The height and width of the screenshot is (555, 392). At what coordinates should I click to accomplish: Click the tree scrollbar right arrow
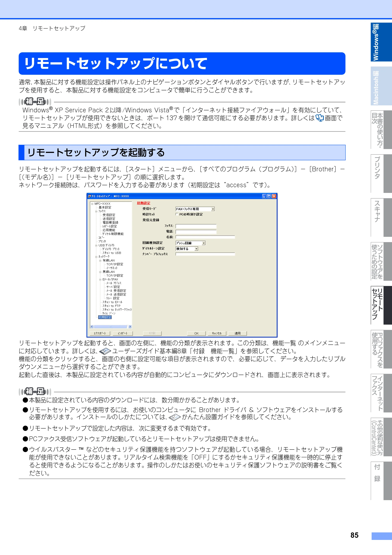coord(130,327)
